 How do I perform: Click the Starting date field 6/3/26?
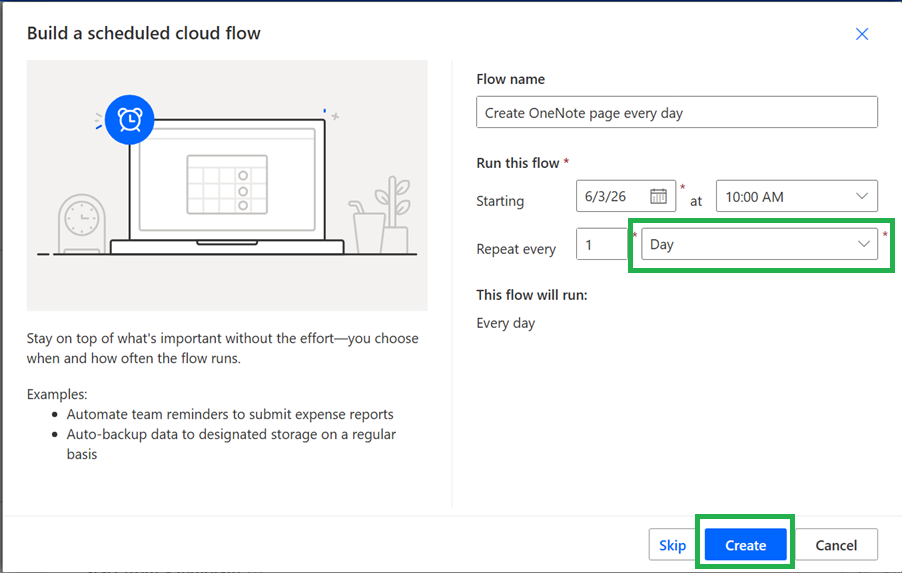click(x=626, y=196)
